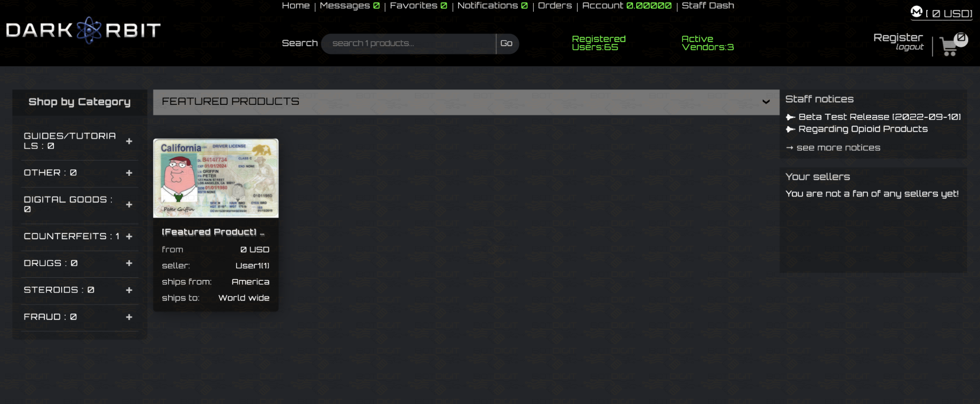This screenshot has height=404, width=980.
Task: Open Favorites from the top menu
Action: (x=418, y=5)
